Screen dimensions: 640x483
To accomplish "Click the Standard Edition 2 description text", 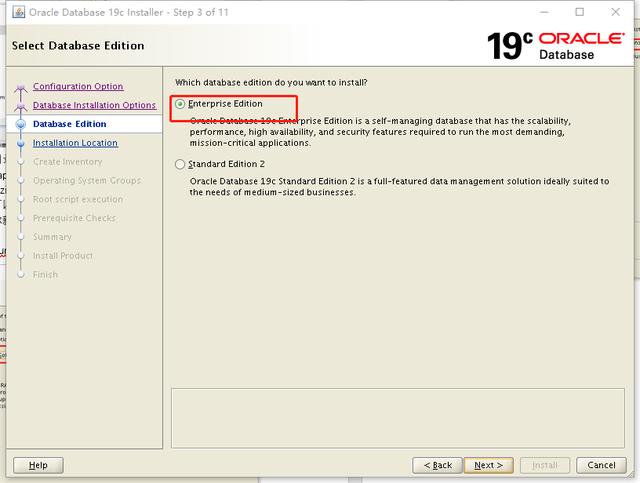I will [399, 187].
